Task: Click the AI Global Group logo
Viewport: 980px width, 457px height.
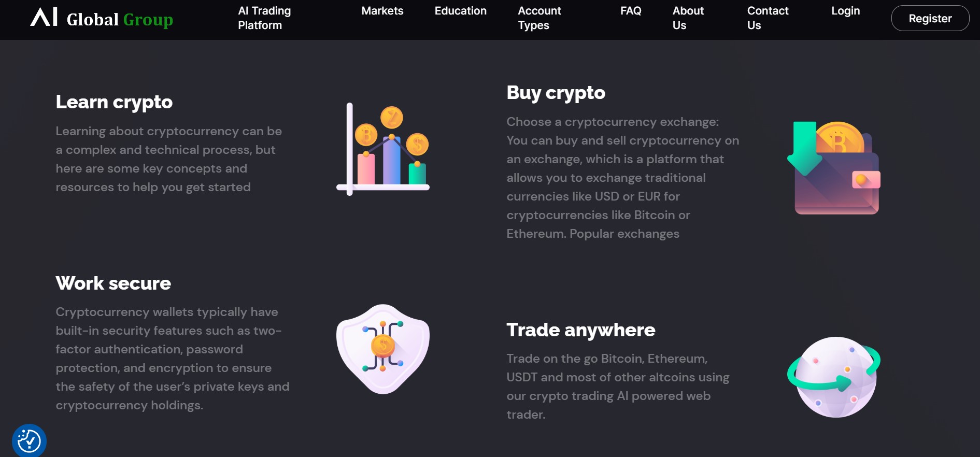Action: point(102,18)
